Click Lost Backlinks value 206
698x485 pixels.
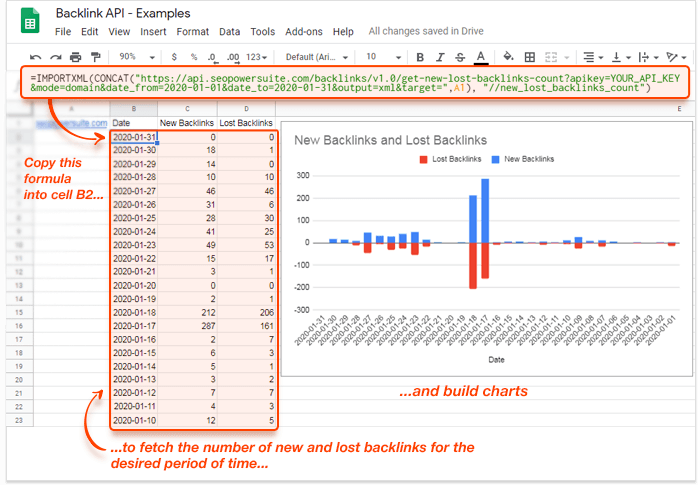pyautogui.click(x=247, y=312)
